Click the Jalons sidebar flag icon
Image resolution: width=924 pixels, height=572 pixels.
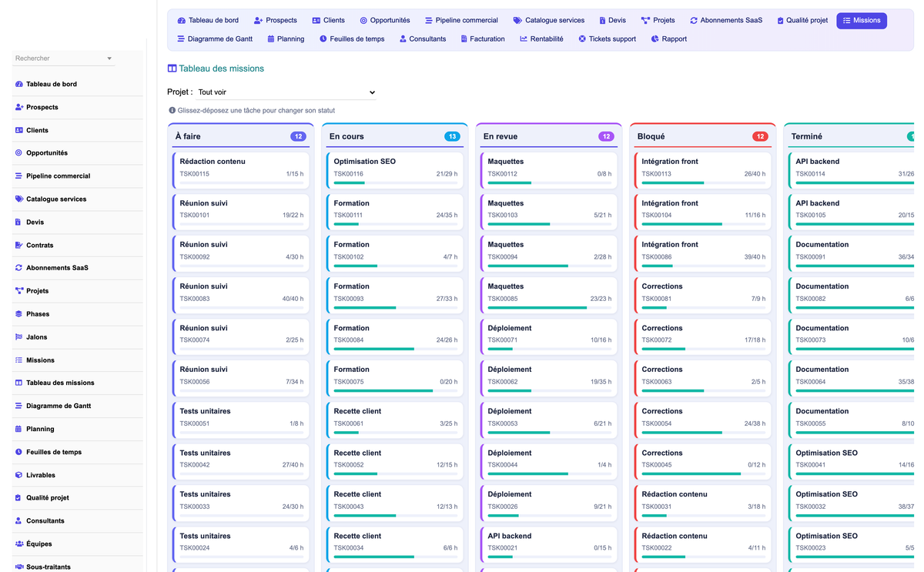point(19,337)
